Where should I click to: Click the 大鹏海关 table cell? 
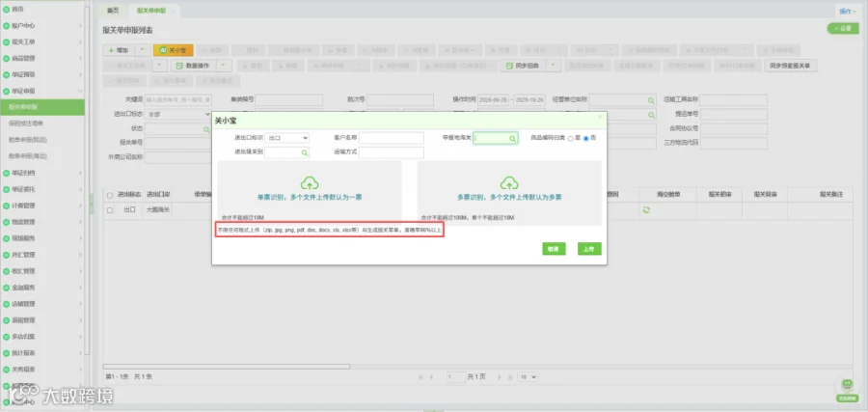[157, 210]
